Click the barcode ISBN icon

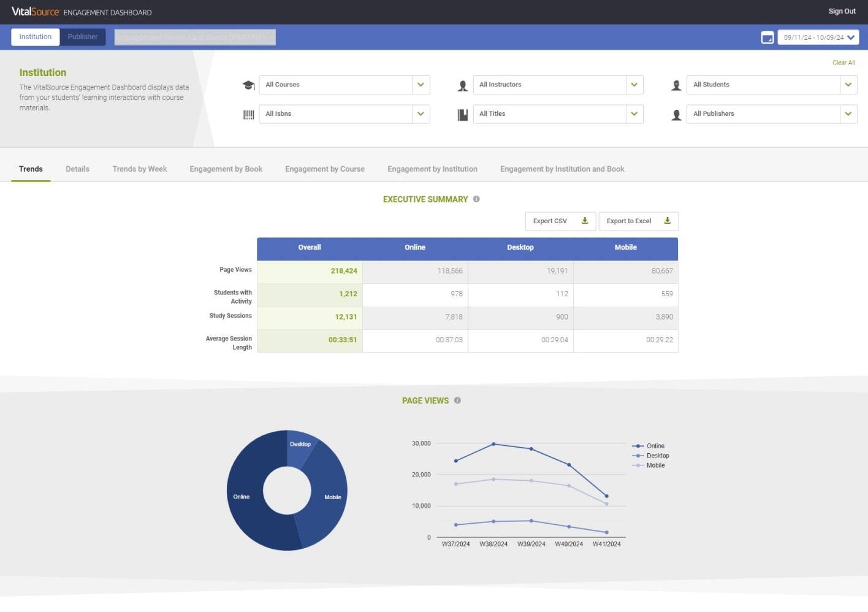point(248,115)
